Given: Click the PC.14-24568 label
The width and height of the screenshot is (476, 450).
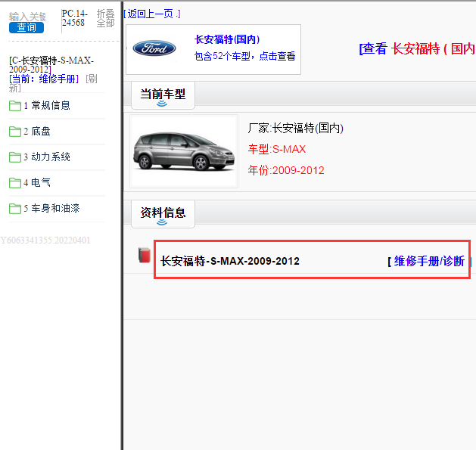Looking at the screenshot, I should 75,18.
